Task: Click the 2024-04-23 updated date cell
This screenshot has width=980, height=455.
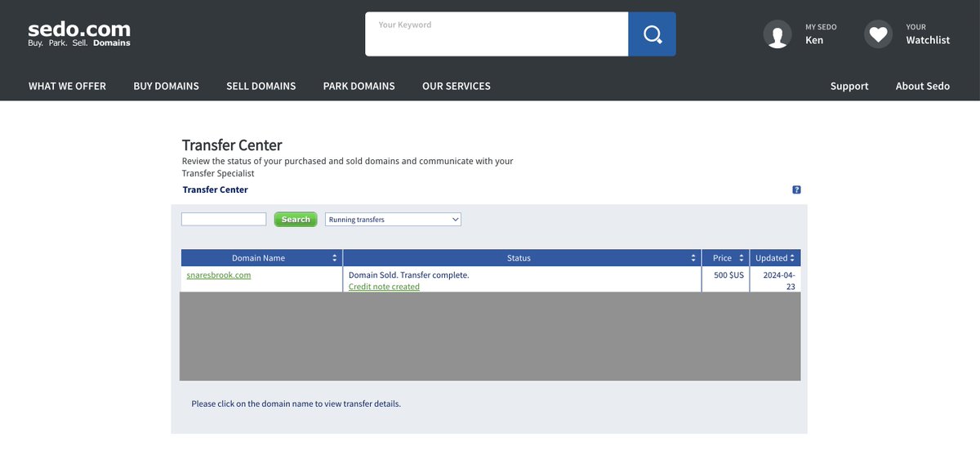Action: pos(775,280)
